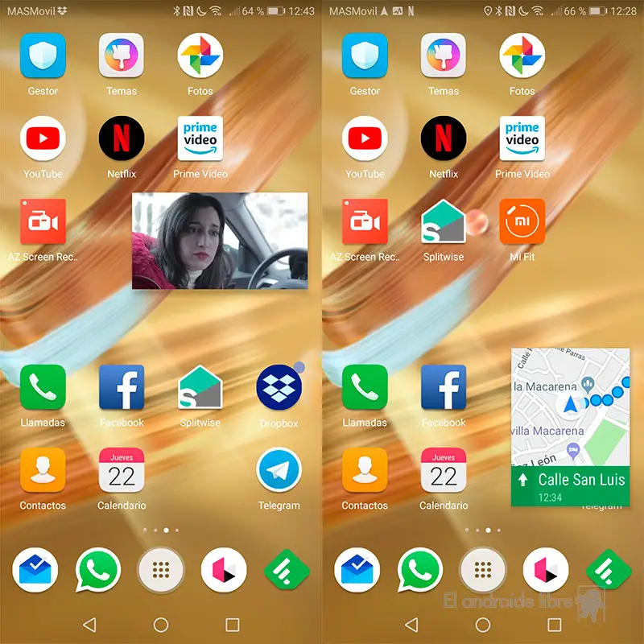Open Telegram on left phone screen
This screenshot has width=644, height=644.
[279, 470]
